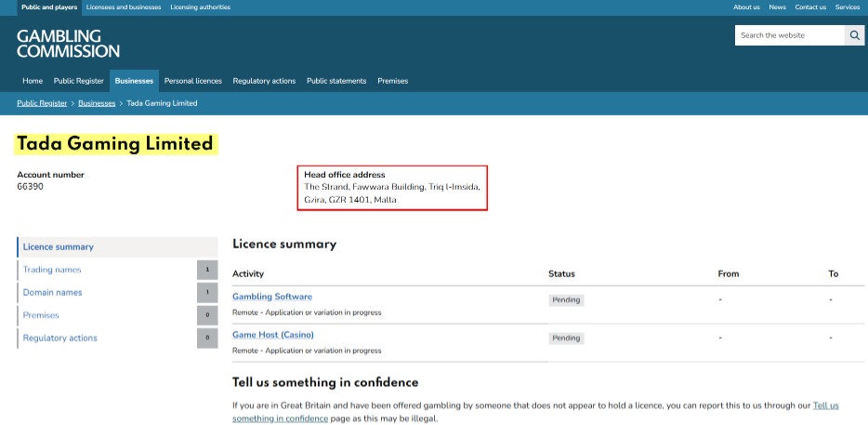Select the Businesses navigation item

click(134, 81)
